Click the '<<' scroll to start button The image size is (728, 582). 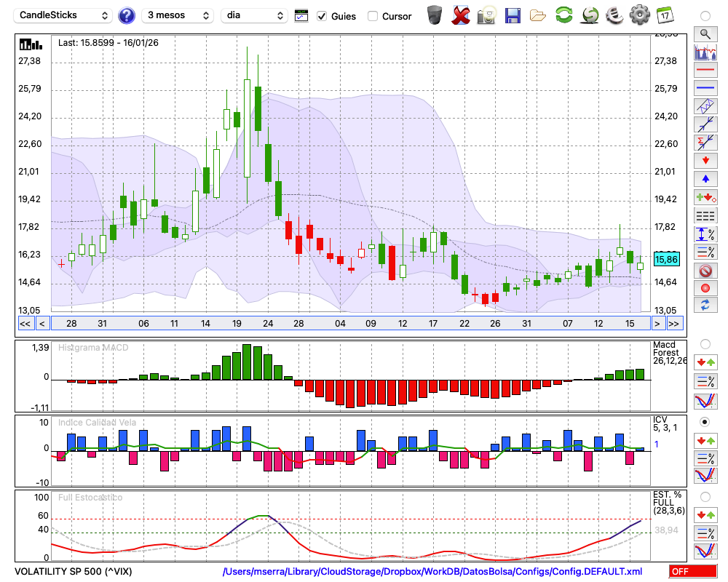25,323
